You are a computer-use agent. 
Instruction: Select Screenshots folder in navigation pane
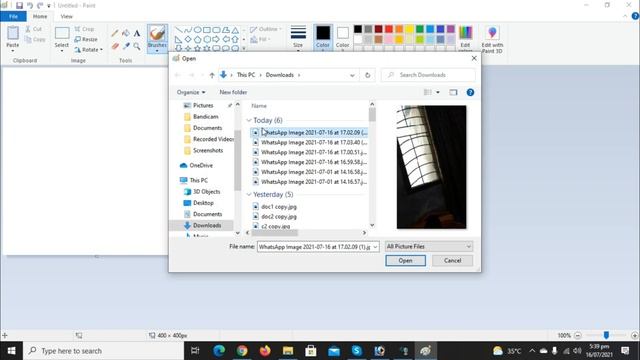click(x=203, y=150)
